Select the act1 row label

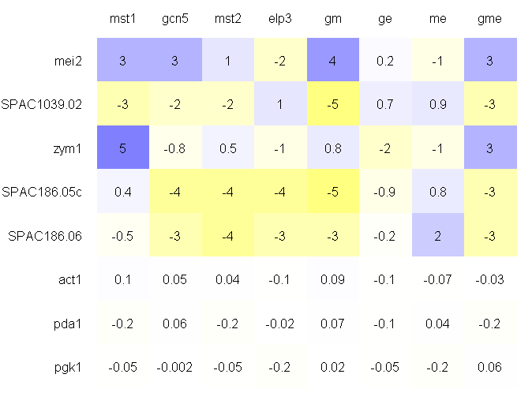68,279
